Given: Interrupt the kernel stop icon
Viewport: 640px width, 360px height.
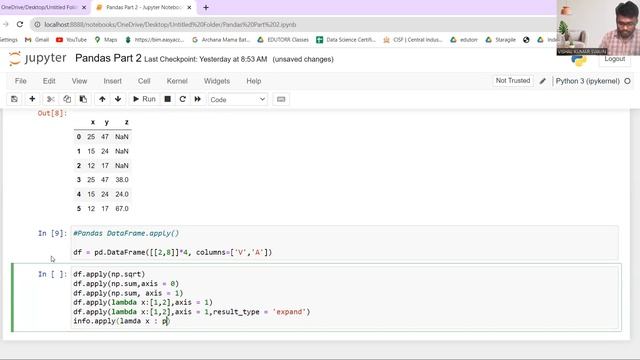Looking at the screenshot, I should click(167, 99).
